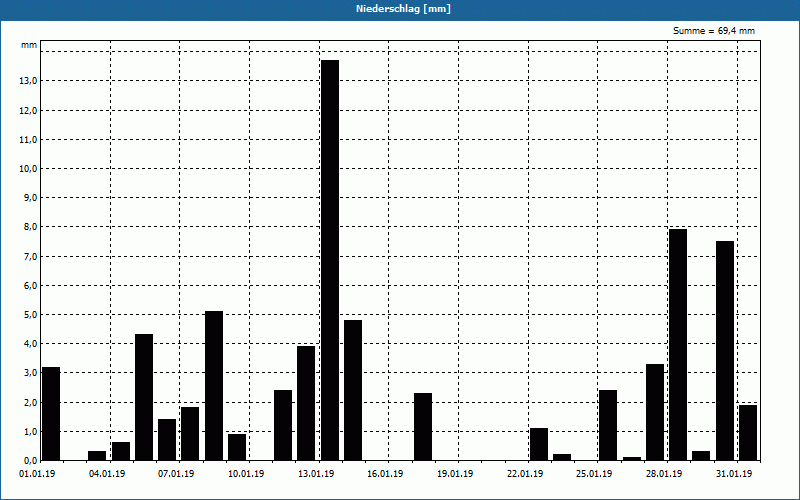
Task: Click the last bar for 31.01.19
Action: [748, 433]
